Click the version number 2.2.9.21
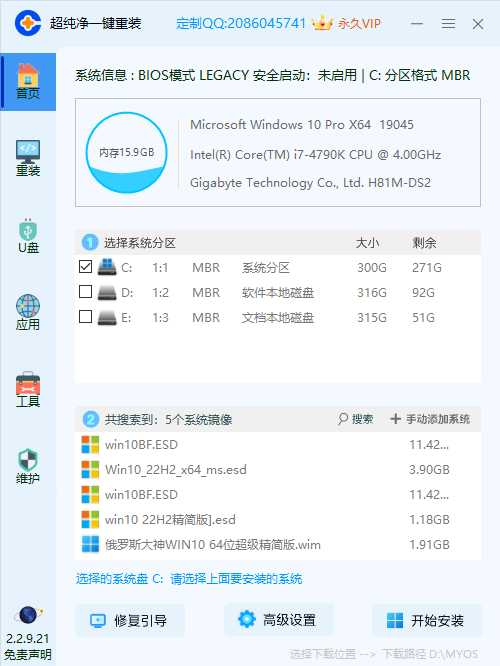This screenshot has height=666, width=500. tap(28, 639)
